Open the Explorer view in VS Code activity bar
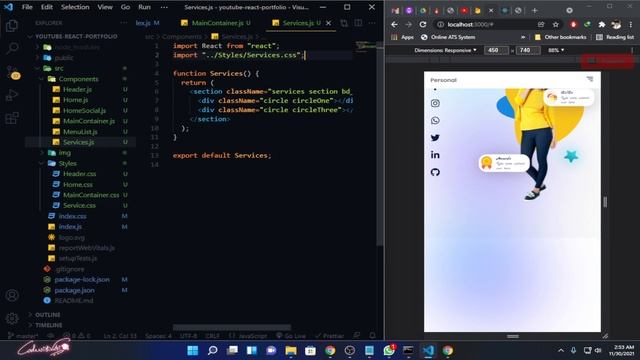The width and height of the screenshot is (640, 360). click(x=12, y=26)
